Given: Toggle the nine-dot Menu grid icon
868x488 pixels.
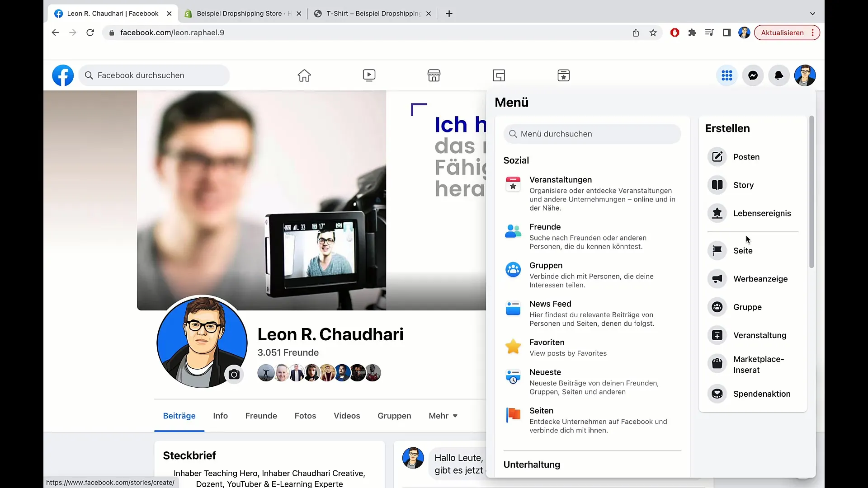Looking at the screenshot, I should (727, 75).
